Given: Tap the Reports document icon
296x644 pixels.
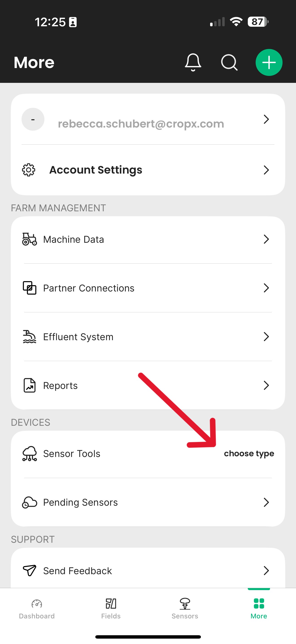Looking at the screenshot, I should (x=29, y=385).
